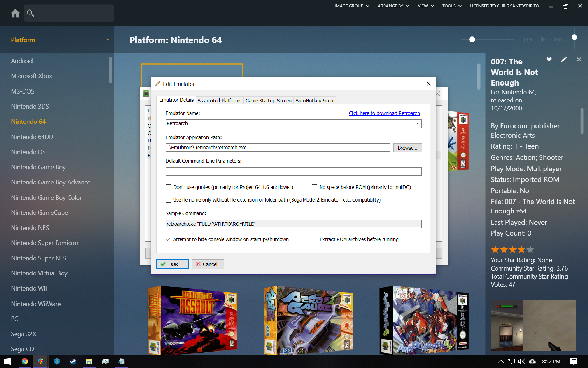
Task: Open the notepad-like app in taskbar
Action: point(121,361)
